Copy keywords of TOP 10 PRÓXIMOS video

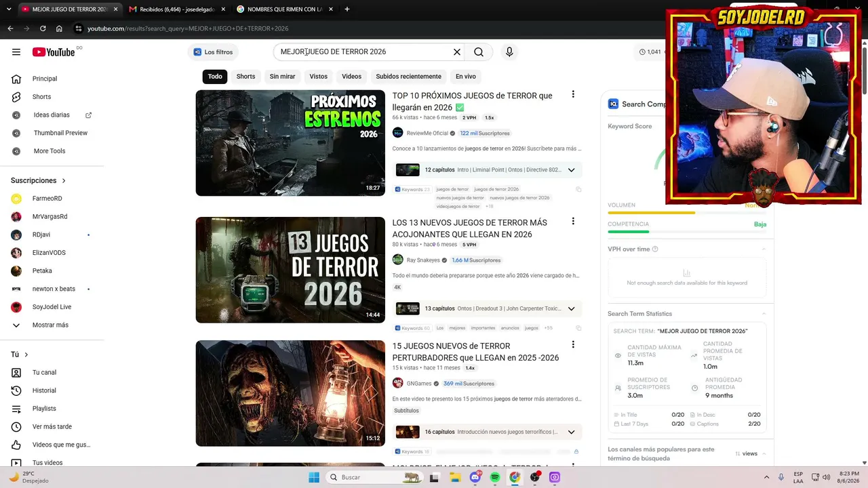[x=578, y=190]
